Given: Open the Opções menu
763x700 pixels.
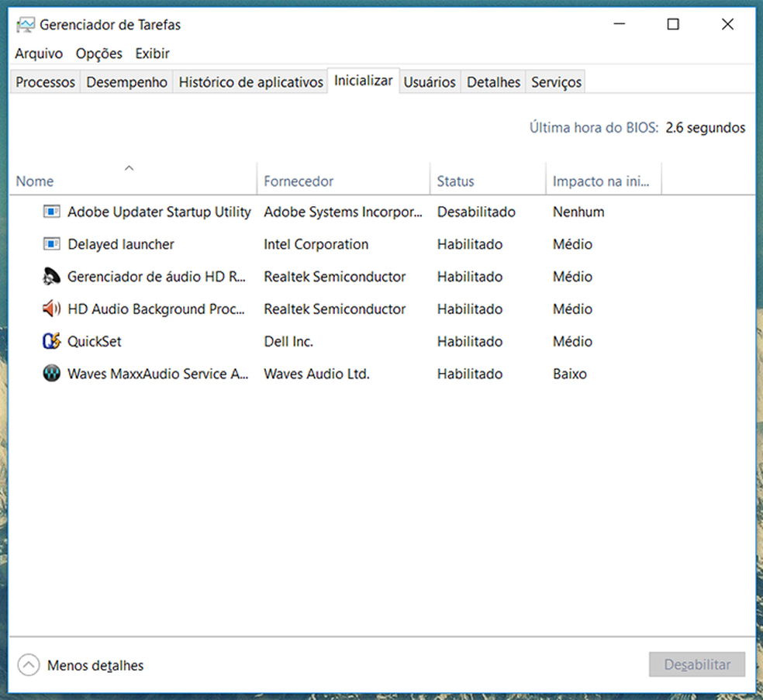Looking at the screenshot, I should tap(98, 53).
